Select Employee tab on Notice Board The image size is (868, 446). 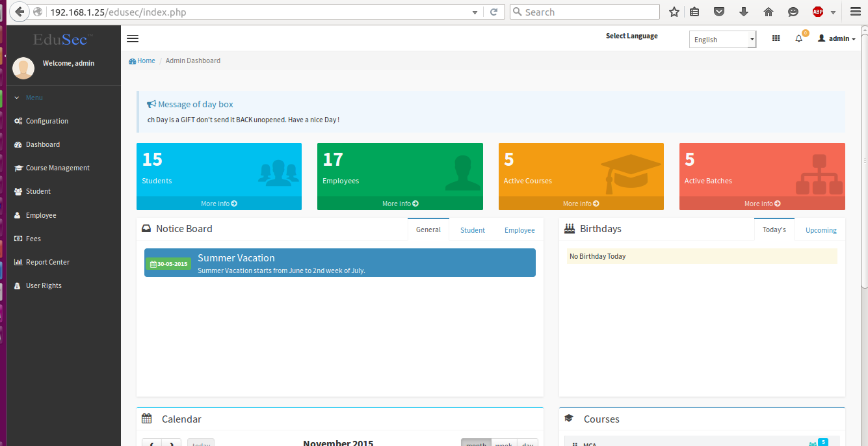click(x=519, y=230)
